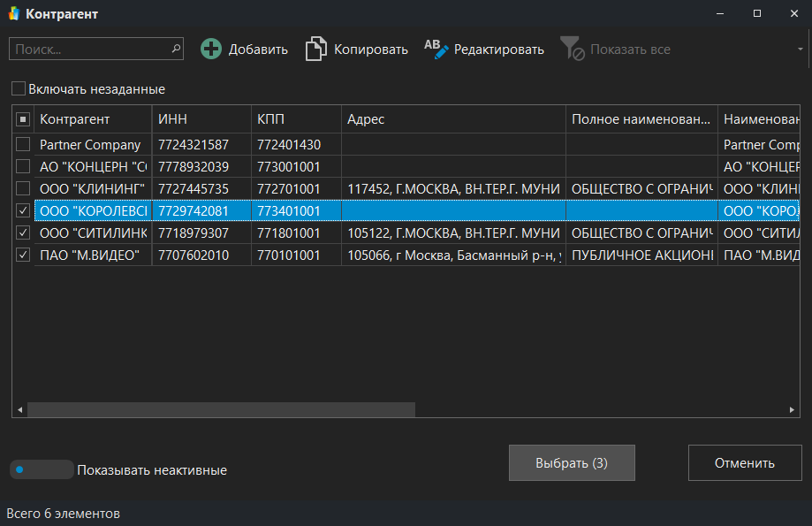The height and width of the screenshot is (526, 812).
Task: Click the scroll left arrow
Action: tap(19, 410)
